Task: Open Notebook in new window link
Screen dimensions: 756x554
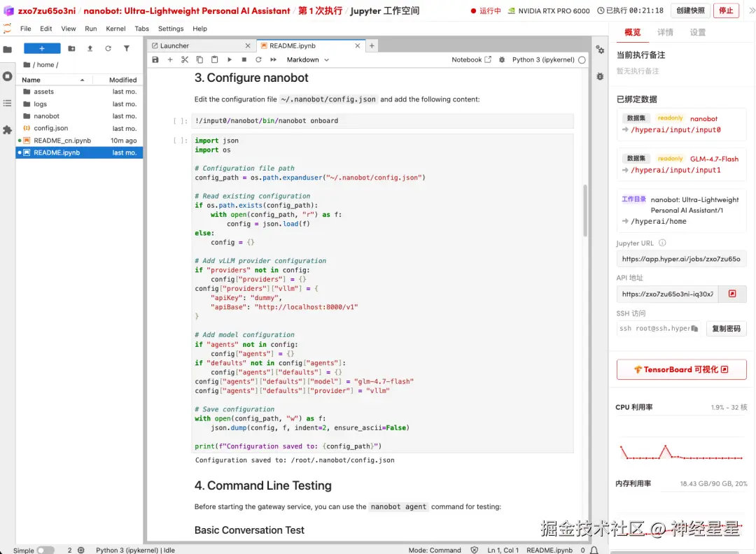Action: point(471,59)
